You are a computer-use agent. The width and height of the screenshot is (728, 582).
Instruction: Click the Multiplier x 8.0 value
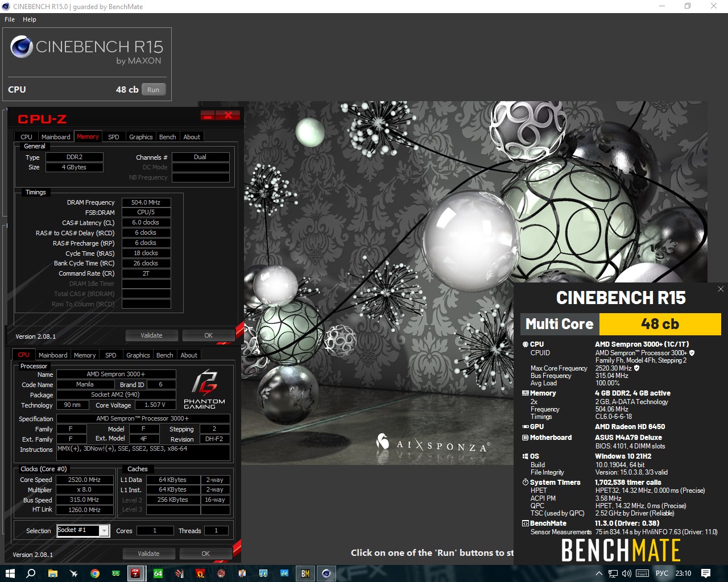pos(84,489)
